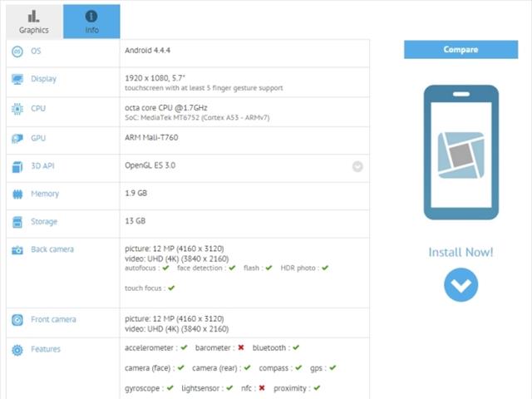Click the autofocus green check mark

165,268
